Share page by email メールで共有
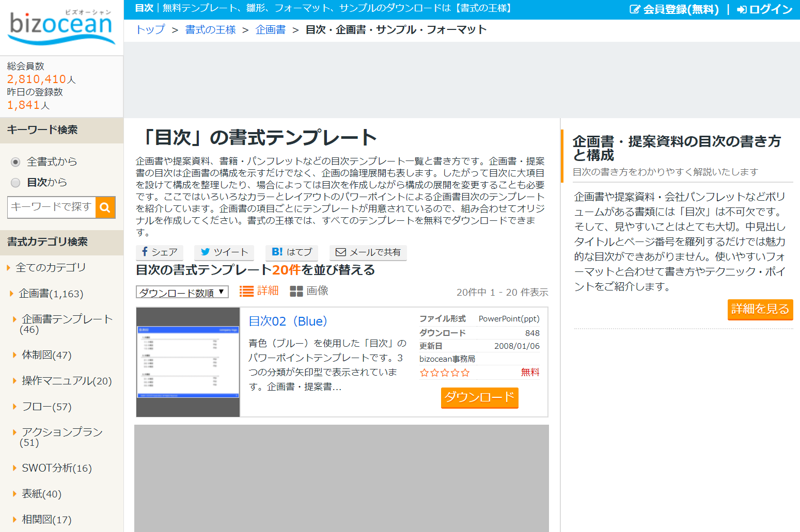This screenshot has height=532, width=800. click(368, 252)
